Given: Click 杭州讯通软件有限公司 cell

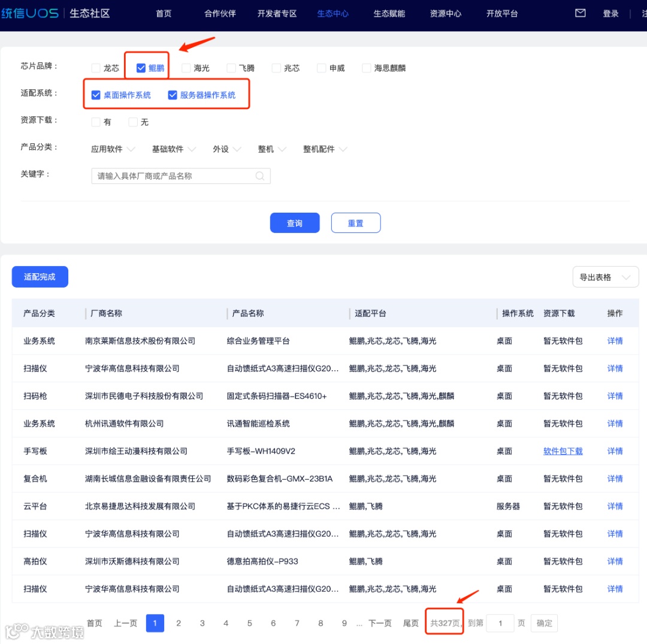Looking at the screenshot, I should point(124,424).
